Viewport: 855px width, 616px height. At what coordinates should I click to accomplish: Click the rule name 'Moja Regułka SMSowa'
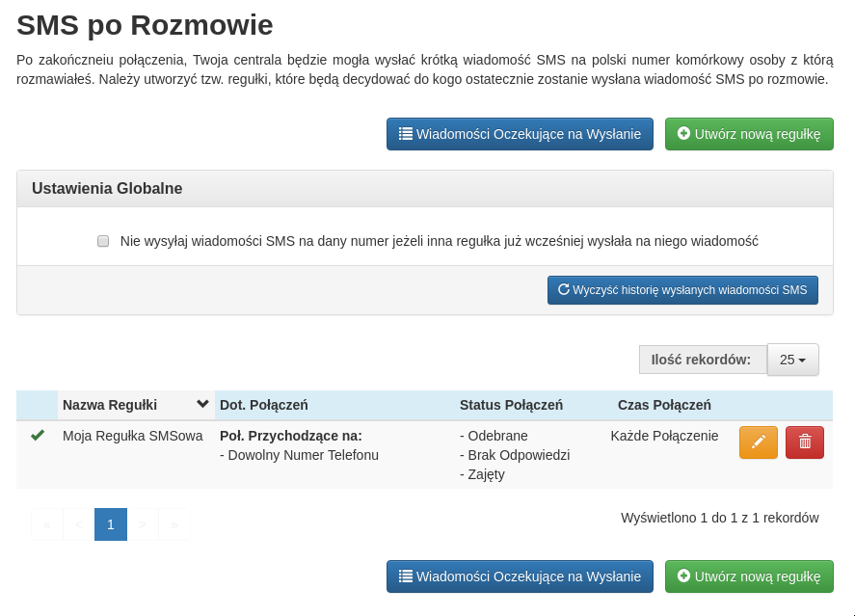pyautogui.click(x=133, y=436)
